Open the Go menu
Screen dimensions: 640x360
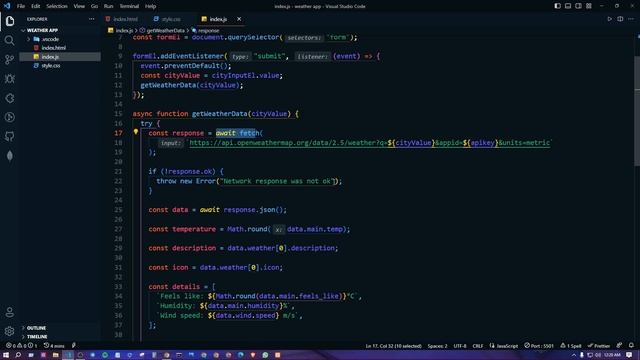[94, 6]
